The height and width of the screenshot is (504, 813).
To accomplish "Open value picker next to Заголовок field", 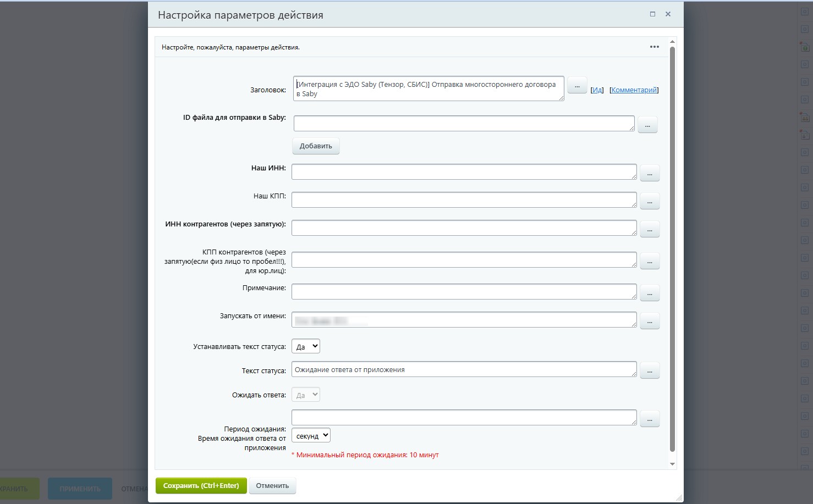I will 577,86.
